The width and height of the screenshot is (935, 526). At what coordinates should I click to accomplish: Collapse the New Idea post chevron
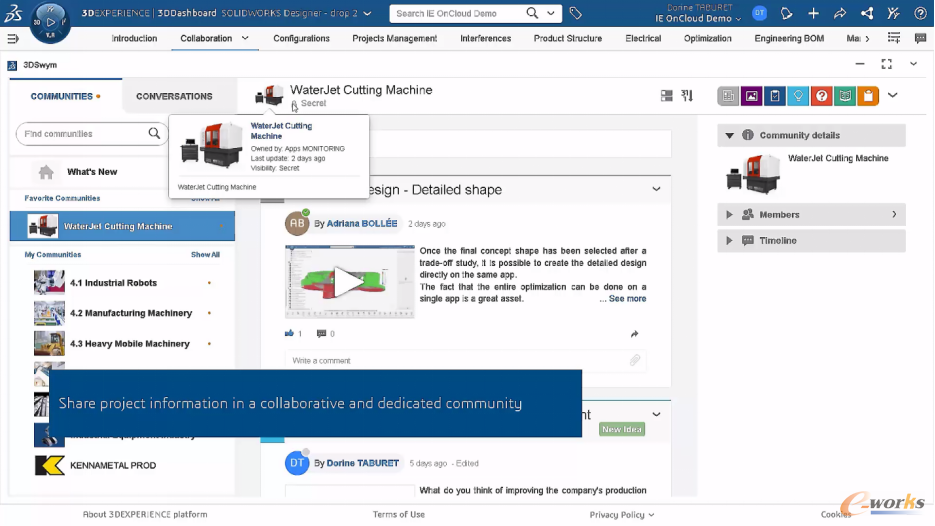657,414
